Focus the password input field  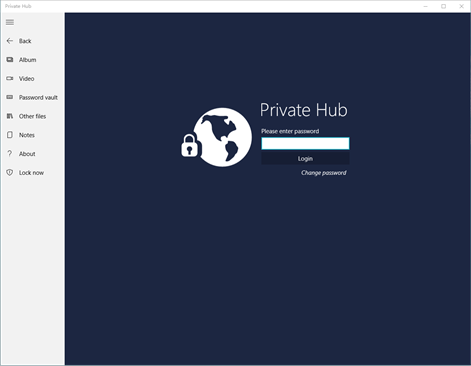pyautogui.click(x=305, y=143)
